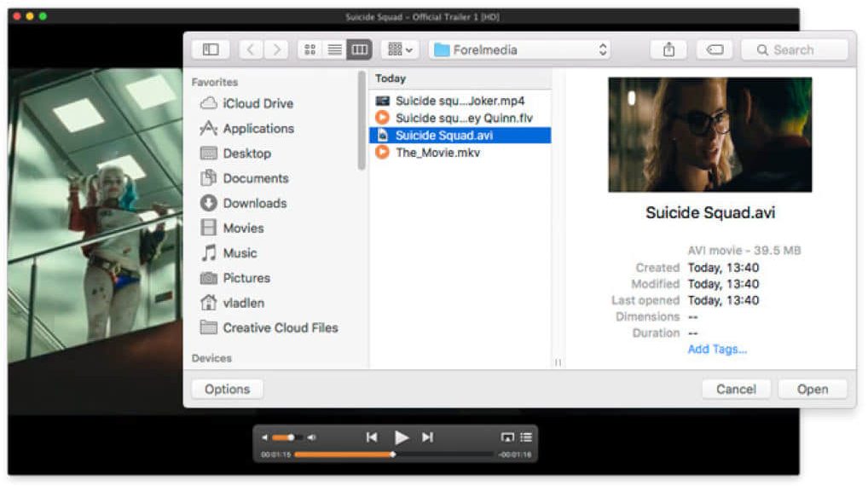Open Downloads in the Favorites sidebar
Viewport: 868px width, 486px height.
pos(254,203)
